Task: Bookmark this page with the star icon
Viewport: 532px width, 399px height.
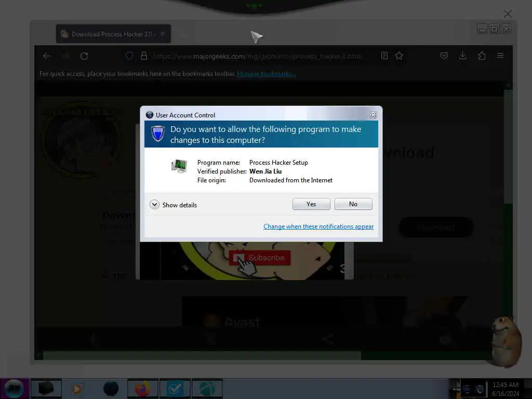Action: pyautogui.click(x=399, y=56)
